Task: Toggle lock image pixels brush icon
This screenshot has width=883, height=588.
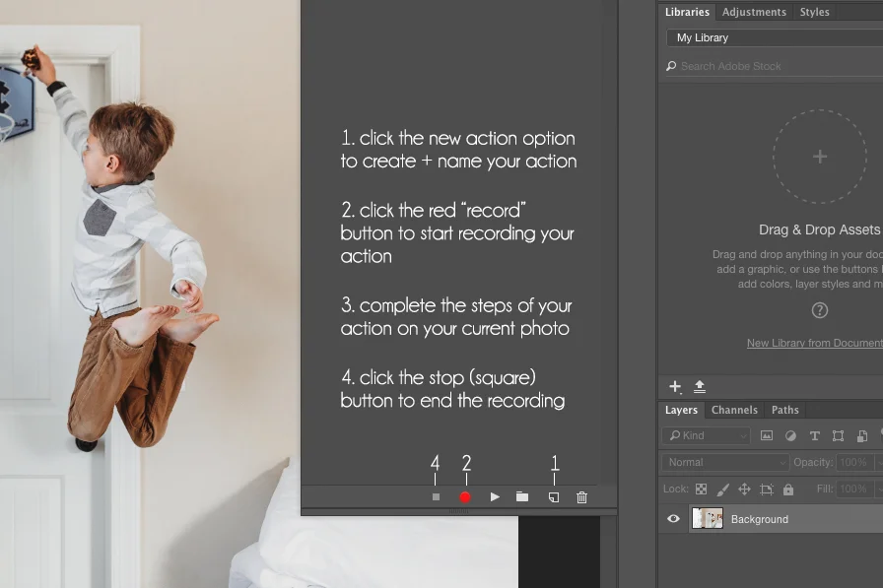Action: coord(722,489)
